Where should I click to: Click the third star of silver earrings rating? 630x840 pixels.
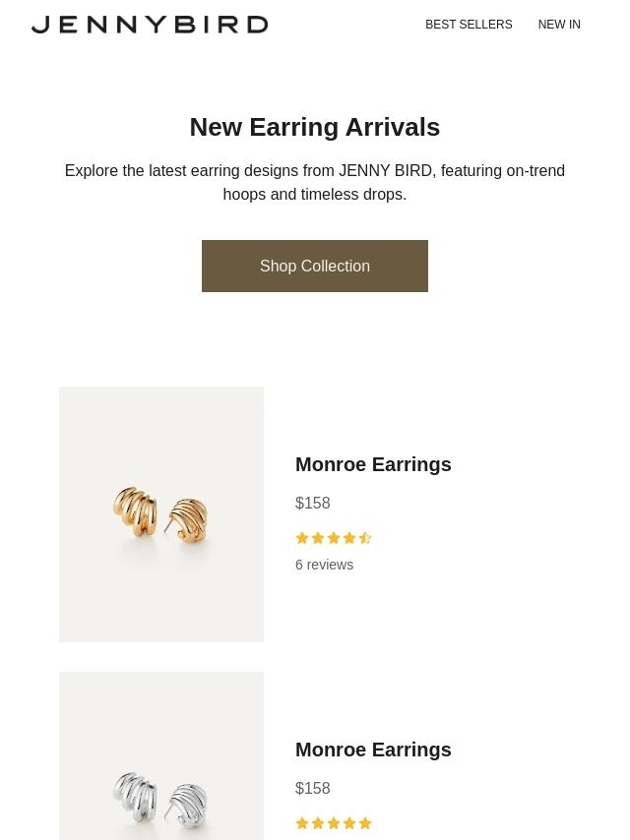[x=334, y=823]
